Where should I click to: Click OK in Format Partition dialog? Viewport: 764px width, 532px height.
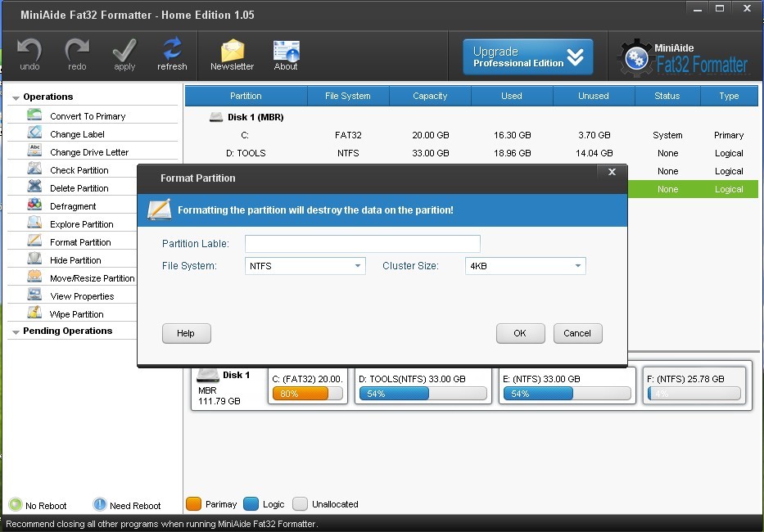tap(520, 333)
